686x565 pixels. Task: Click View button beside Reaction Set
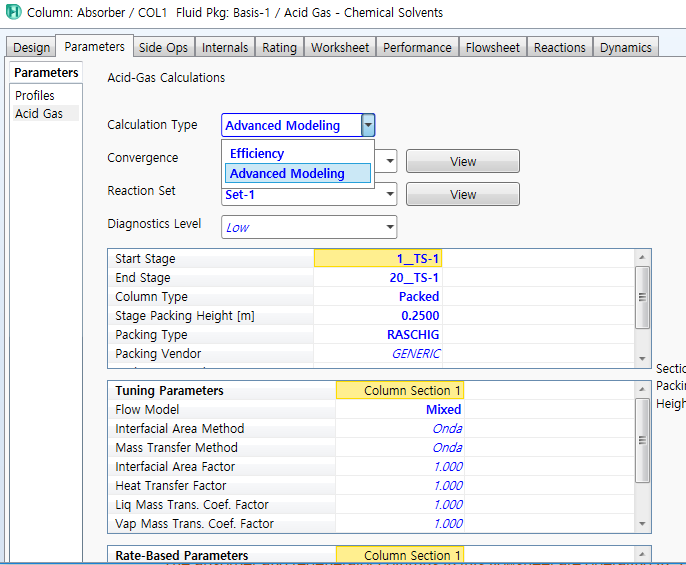[463, 194]
